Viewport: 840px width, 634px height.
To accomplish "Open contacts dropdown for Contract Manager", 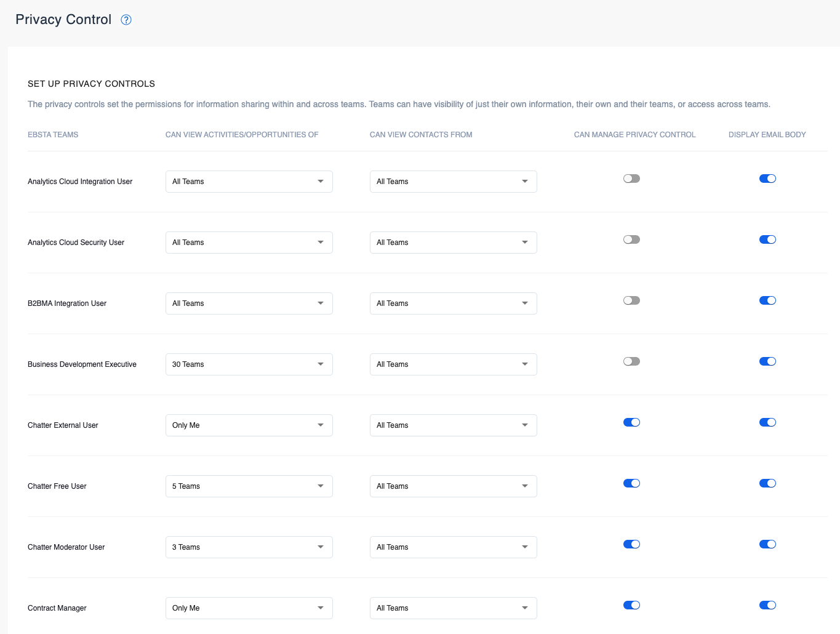I will 453,608.
